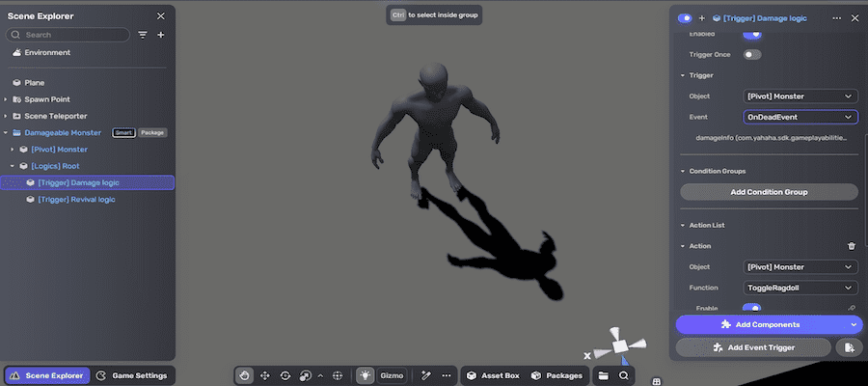
Task: Click the Add Event Trigger button
Action: 753,347
